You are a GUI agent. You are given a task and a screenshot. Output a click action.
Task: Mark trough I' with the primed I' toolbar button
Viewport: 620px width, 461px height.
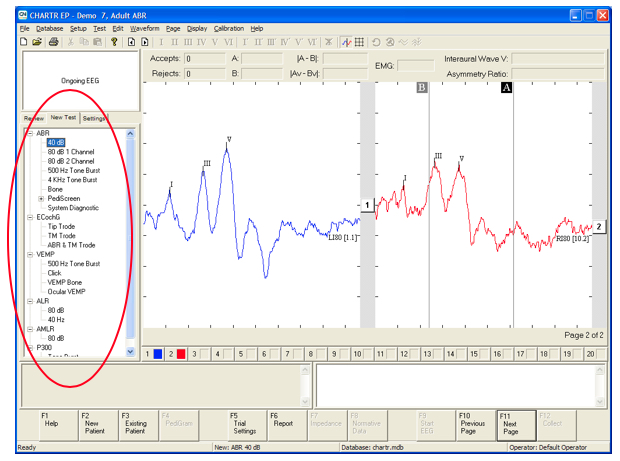245,42
